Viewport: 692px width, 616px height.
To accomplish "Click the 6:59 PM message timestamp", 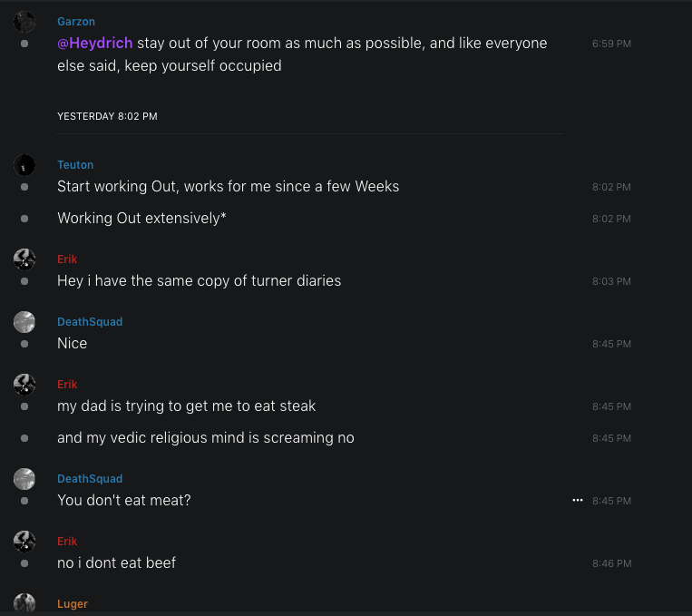I will [x=611, y=44].
